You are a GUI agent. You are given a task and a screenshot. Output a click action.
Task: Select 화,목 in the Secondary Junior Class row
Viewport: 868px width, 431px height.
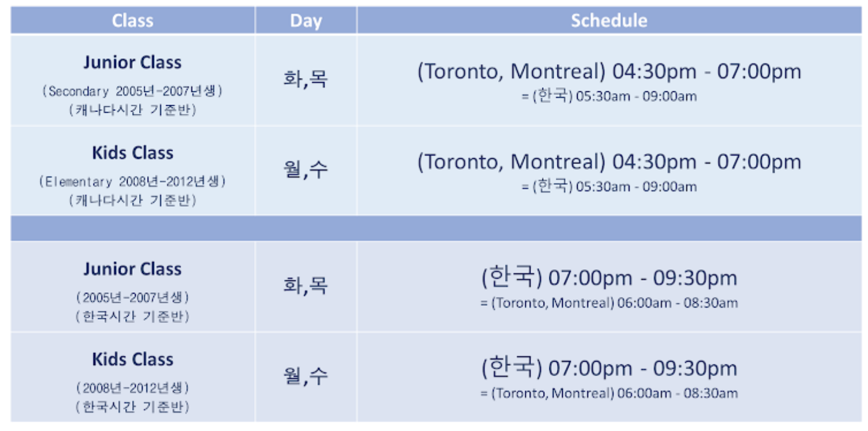click(306, 78)
